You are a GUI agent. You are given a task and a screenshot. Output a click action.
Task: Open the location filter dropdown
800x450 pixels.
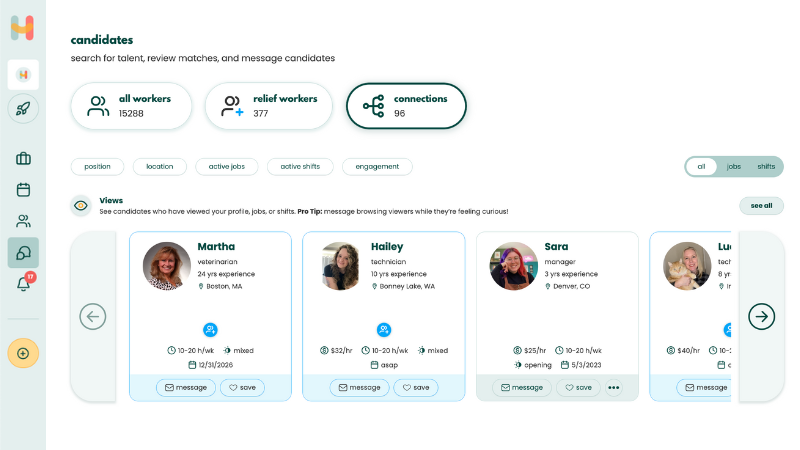(x=160, y=167)
